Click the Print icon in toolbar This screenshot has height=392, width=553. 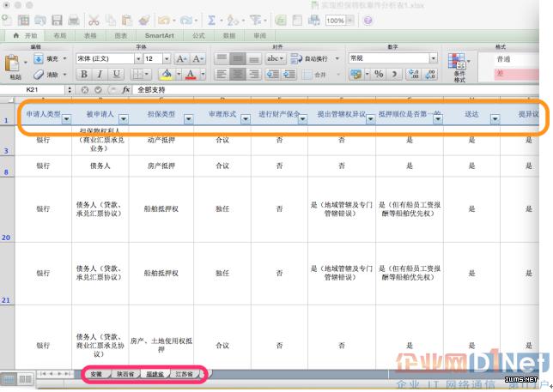click(74, 20)
